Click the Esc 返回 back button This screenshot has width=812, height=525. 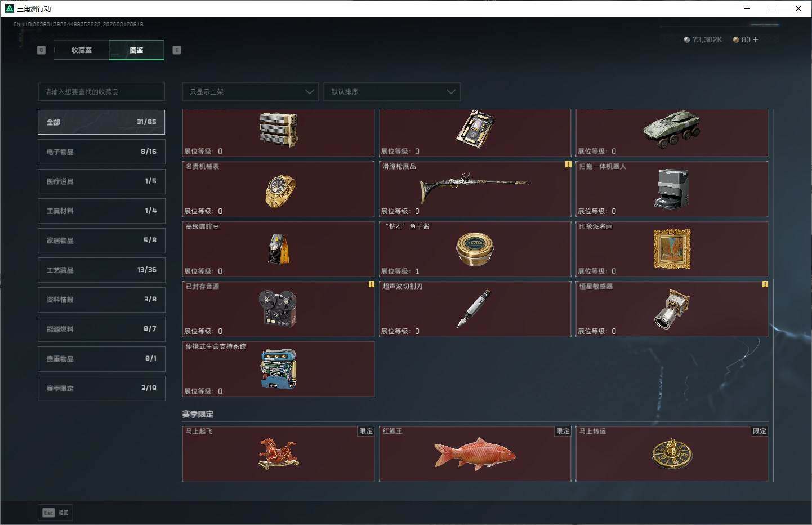[55, 513]
